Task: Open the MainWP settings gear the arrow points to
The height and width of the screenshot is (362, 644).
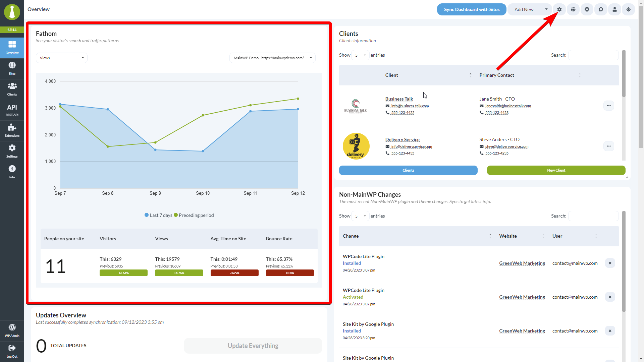Action: click(559, 9)
